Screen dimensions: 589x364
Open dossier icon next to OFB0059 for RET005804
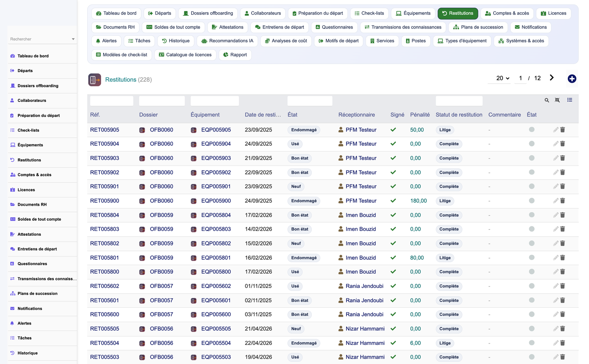142,215
